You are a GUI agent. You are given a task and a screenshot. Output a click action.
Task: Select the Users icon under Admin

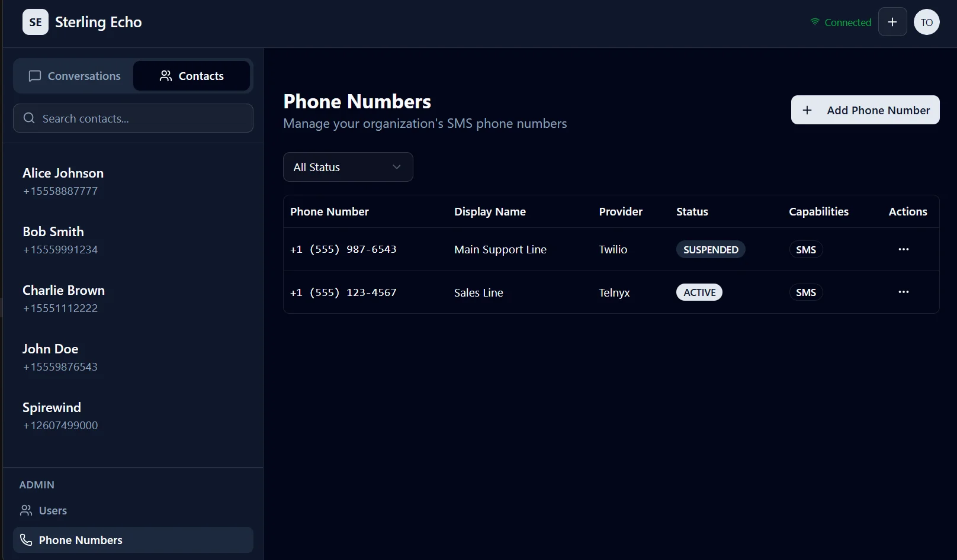(x=26, y=510)
